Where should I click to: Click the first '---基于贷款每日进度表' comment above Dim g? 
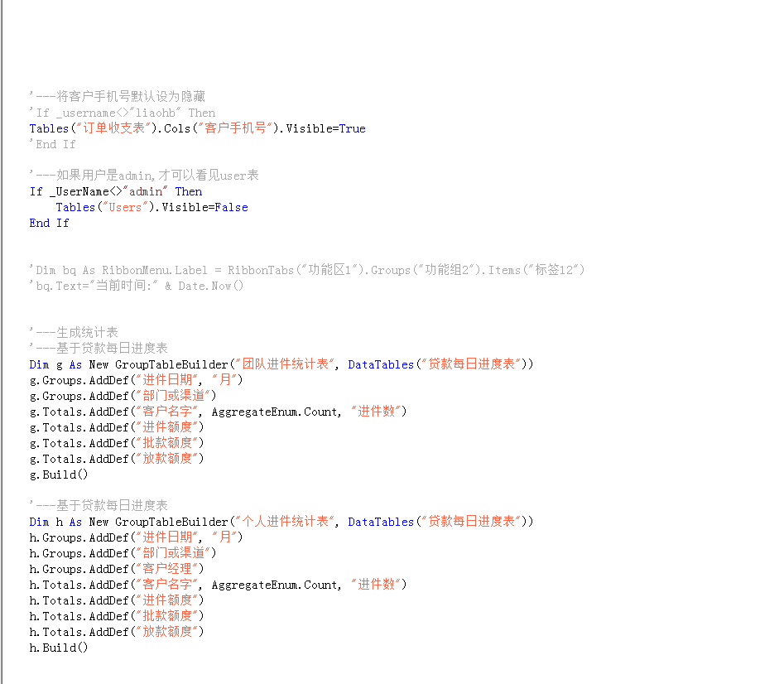click(99, 349)
